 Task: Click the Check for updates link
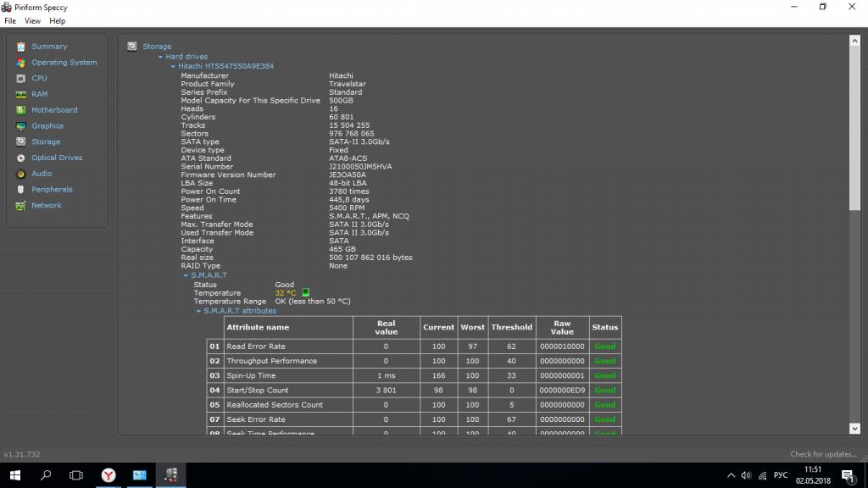click(823, 454)
